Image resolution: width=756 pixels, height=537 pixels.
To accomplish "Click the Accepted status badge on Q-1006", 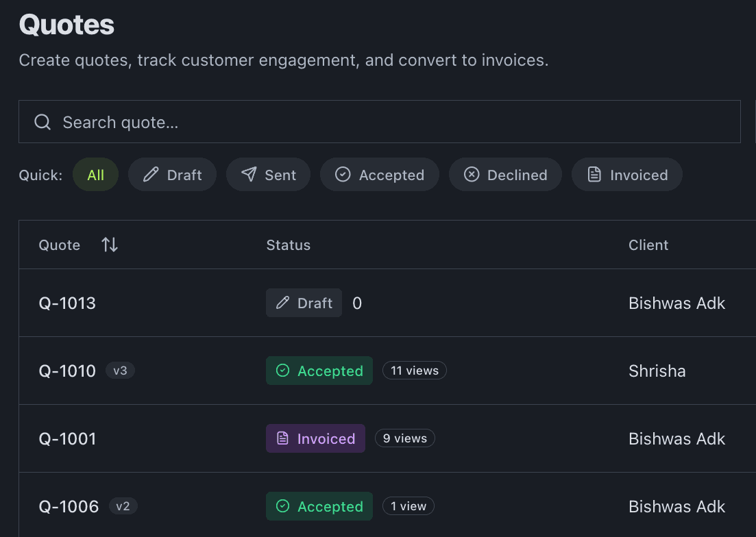I will (x=319, y=507).
